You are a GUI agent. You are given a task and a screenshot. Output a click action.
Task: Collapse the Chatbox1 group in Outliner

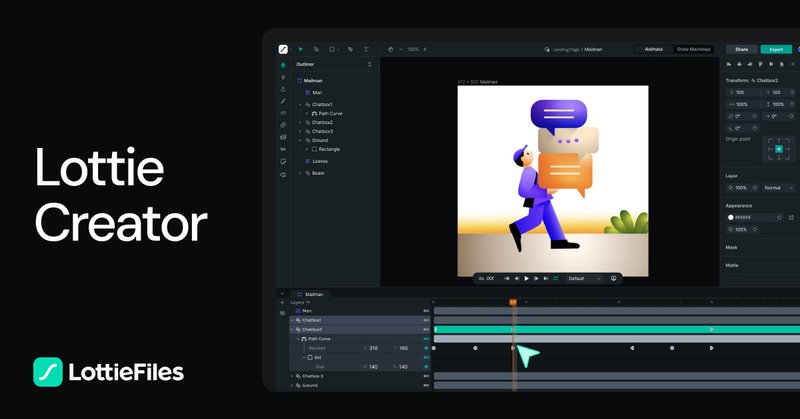(x=301, y=105)
